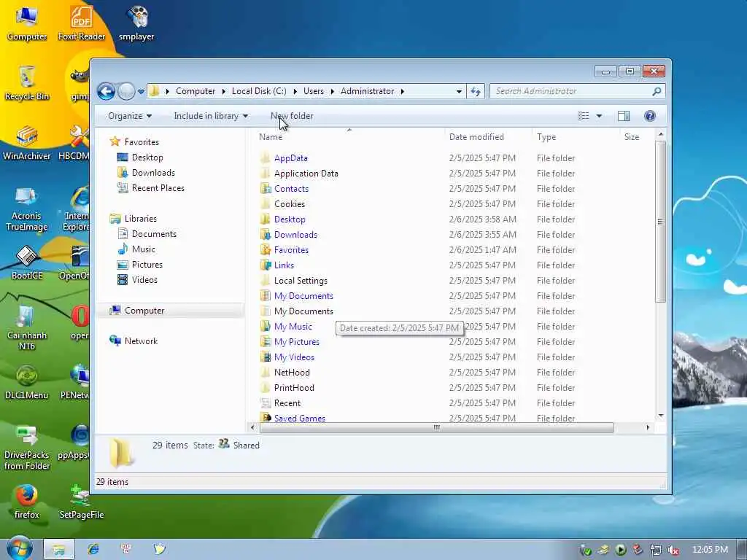The image size is (747, 560).
Task: Click the search magnifier icon
Action: coord(657,91)
